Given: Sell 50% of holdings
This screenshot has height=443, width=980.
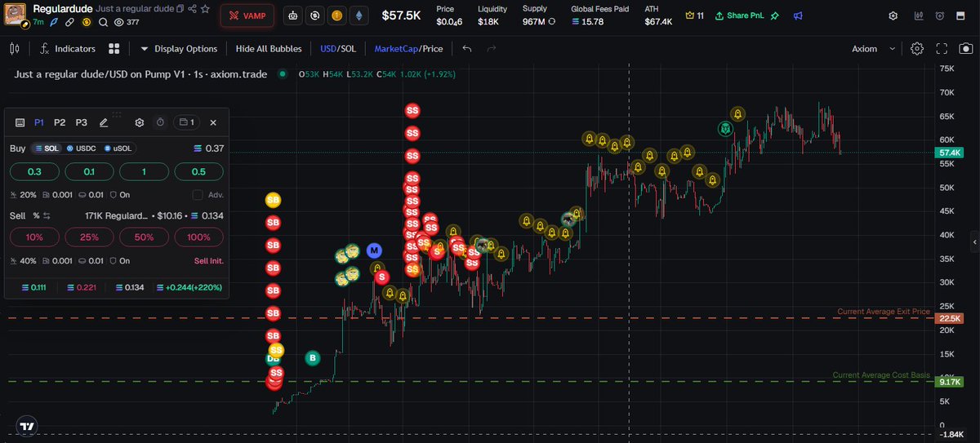Looking at the screenshot, I should tap(144, 237).
